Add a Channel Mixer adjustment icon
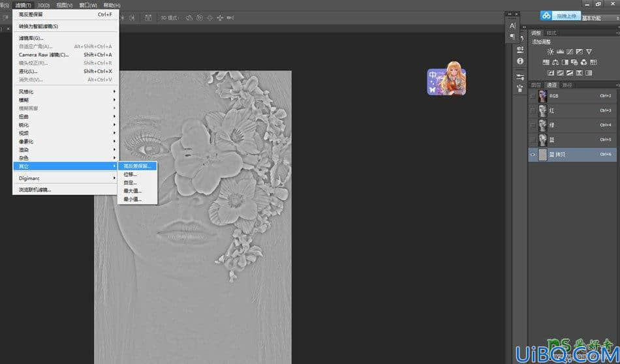 tap(584, 63)
